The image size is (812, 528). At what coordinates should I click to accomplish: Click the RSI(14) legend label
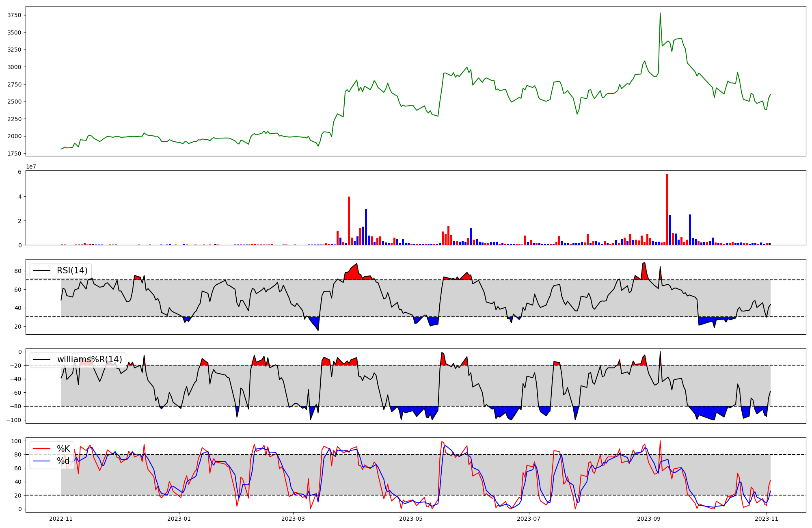click(x=72, y=270)
